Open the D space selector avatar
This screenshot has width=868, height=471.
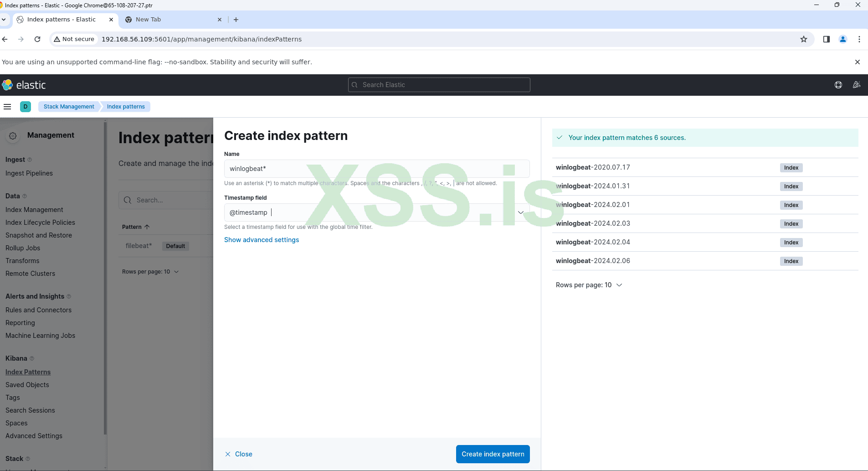(x=26, y=107)
